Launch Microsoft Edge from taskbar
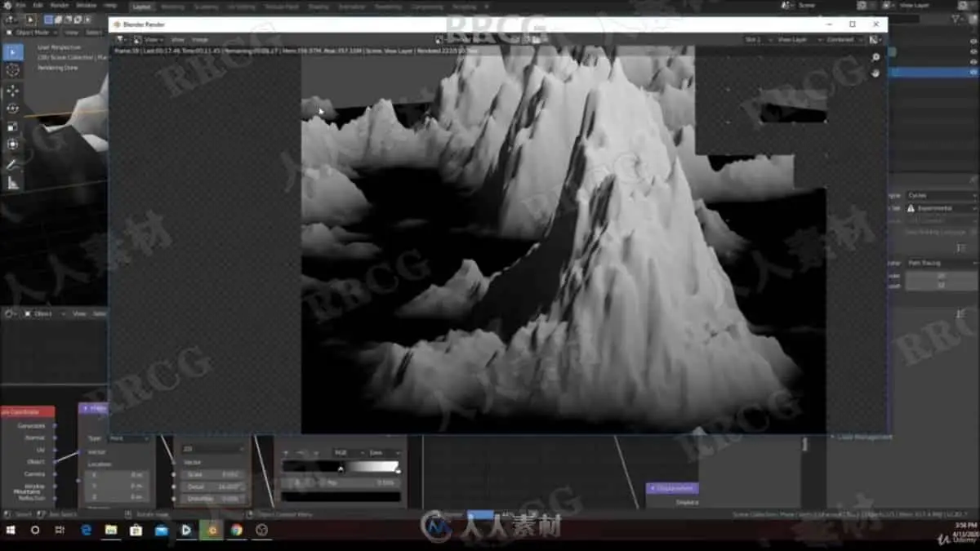 click(86, 530)
